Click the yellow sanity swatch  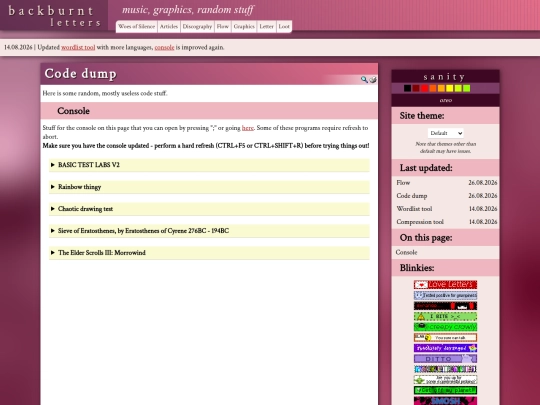tap(450, 89)
